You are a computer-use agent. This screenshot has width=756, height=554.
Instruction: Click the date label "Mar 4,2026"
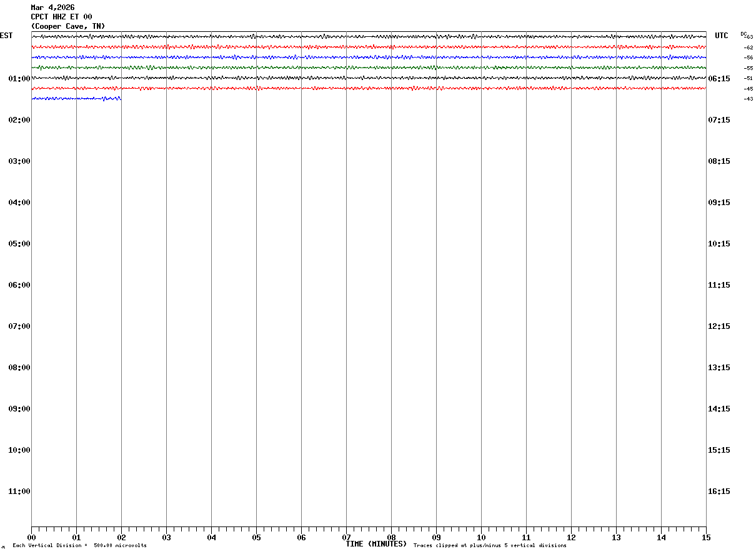(x=52, y=8)
